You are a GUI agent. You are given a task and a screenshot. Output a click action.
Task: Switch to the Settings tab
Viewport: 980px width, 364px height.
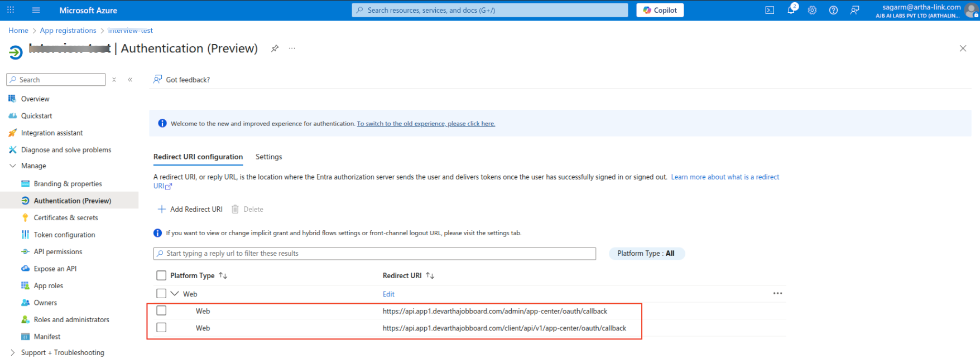click(x=268, y=157)
